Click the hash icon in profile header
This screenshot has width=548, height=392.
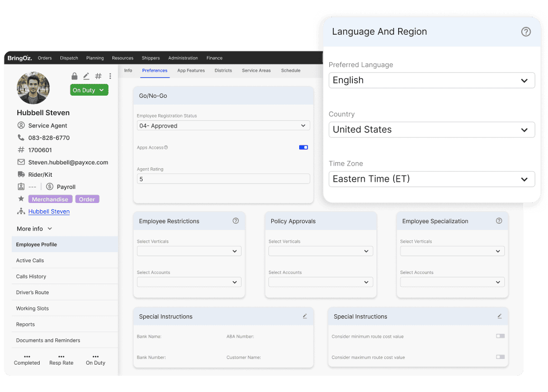pos(98,76)
